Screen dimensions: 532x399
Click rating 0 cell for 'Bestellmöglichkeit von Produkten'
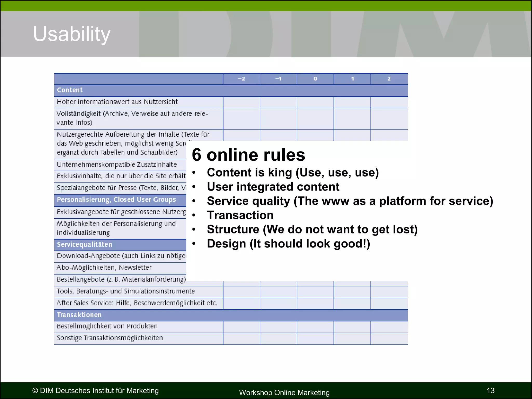[x=315, y=327]
